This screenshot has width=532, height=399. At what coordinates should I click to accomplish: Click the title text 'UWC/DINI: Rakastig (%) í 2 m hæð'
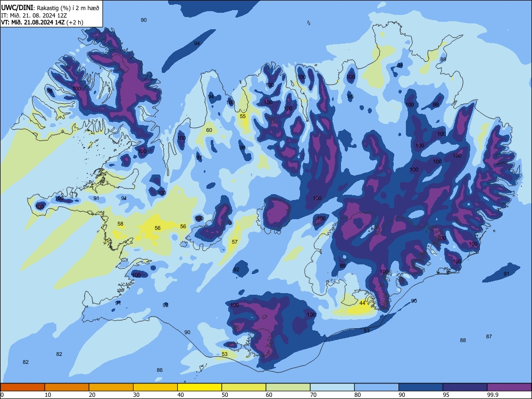(x=50, y=8)
